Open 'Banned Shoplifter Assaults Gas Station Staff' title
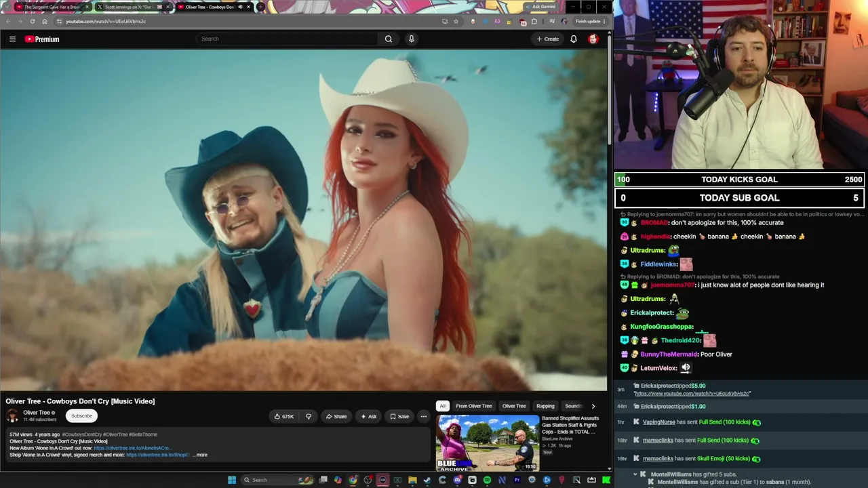Viewport: 868px width, 488px height. point(570,425)
